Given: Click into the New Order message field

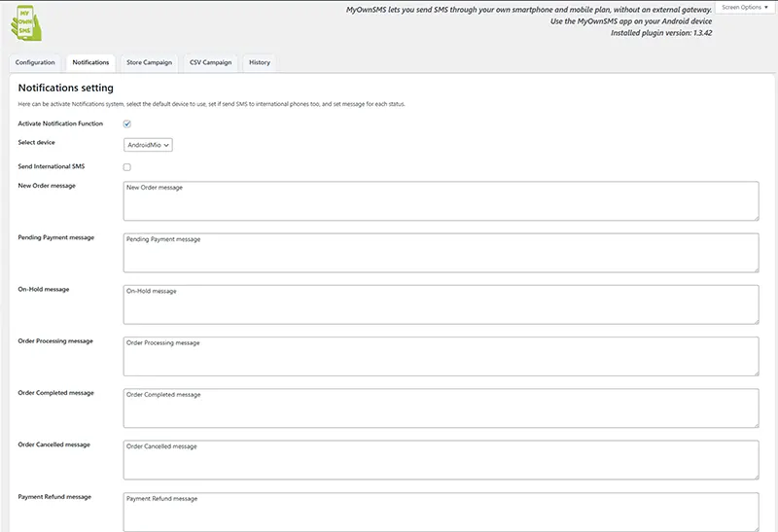Looking at the screenshot, I should [441, 200].
